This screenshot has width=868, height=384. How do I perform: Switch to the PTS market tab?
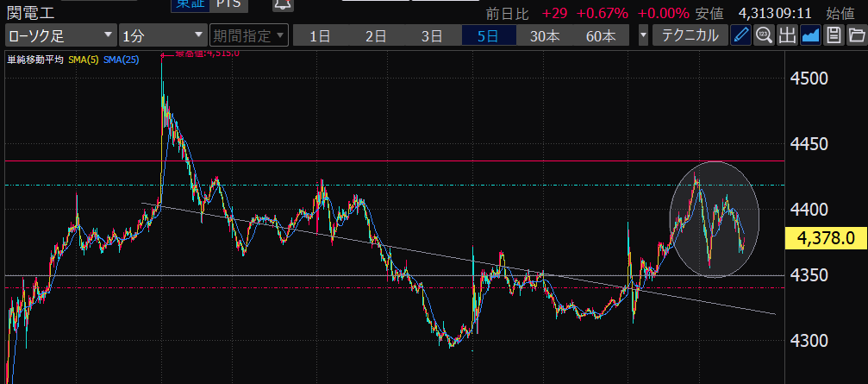point(228,5)
